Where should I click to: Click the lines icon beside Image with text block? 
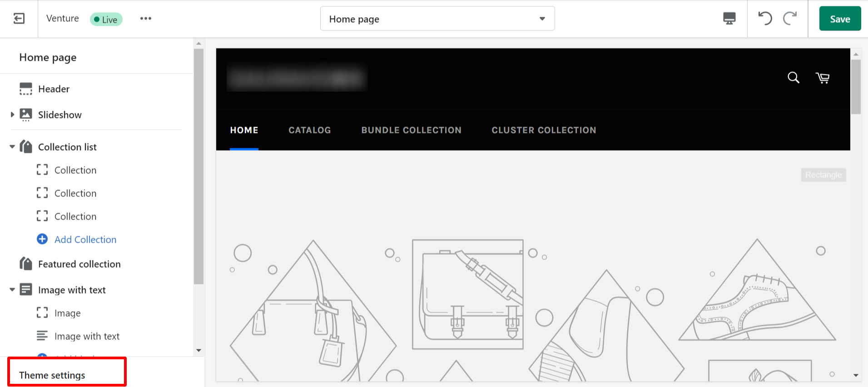(42, 336)
